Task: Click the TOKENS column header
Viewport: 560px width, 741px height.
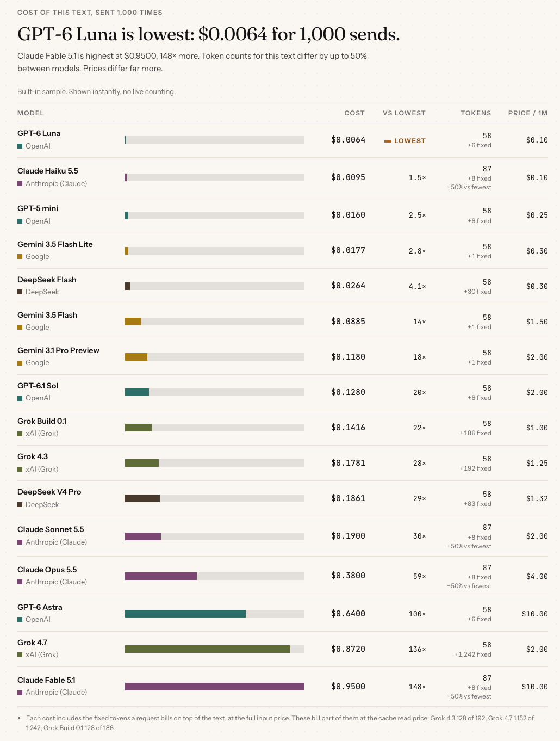Action: 476,113
